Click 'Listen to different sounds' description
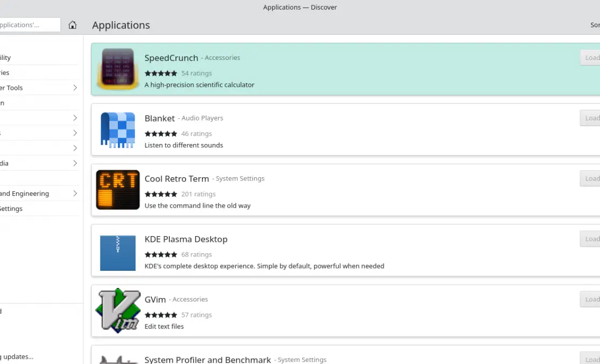Image resolution: width=600 pixels, height=364 pixels. point(184,145)
